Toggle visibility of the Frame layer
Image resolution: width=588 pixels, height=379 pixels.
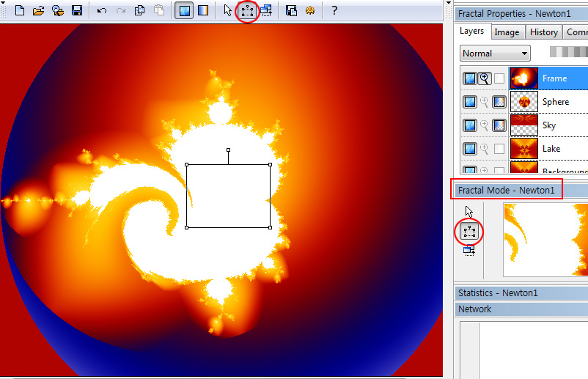click(x=470, y=78)
